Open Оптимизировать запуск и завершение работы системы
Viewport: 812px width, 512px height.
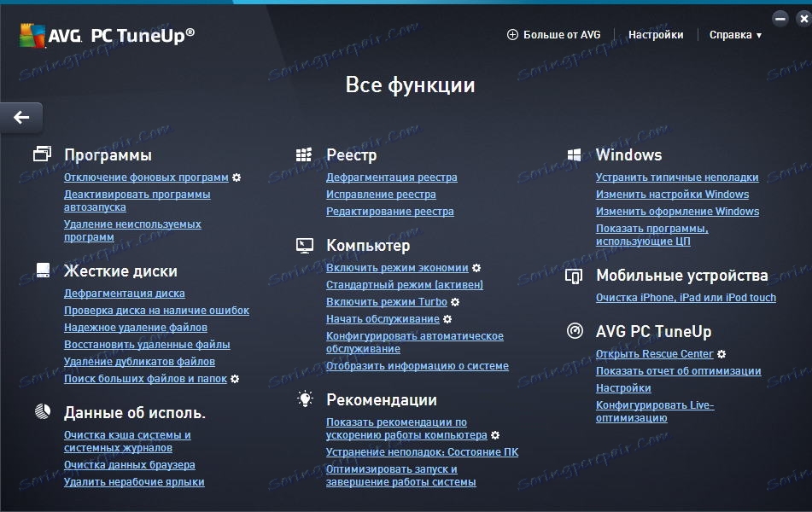point(400,476)
